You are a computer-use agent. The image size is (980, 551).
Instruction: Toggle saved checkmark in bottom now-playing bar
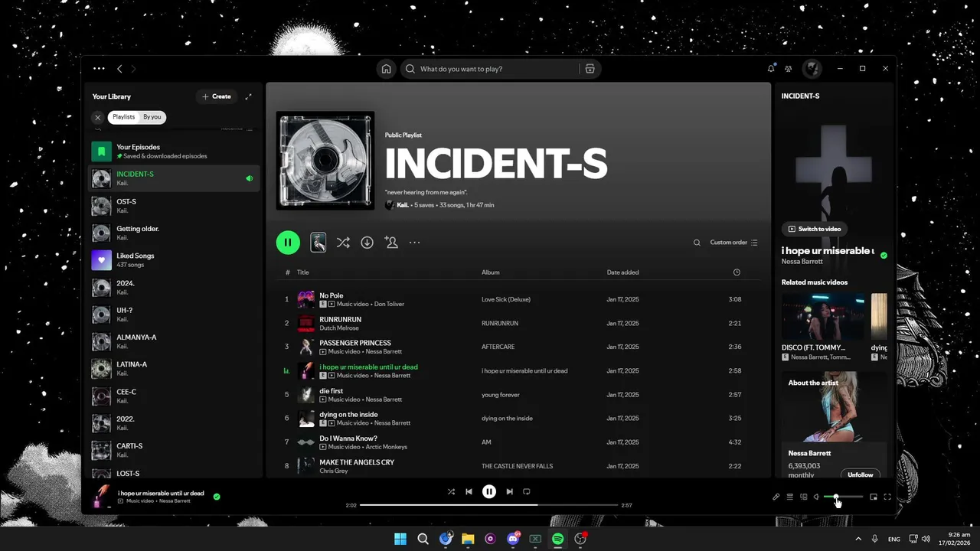coord(217,497)
